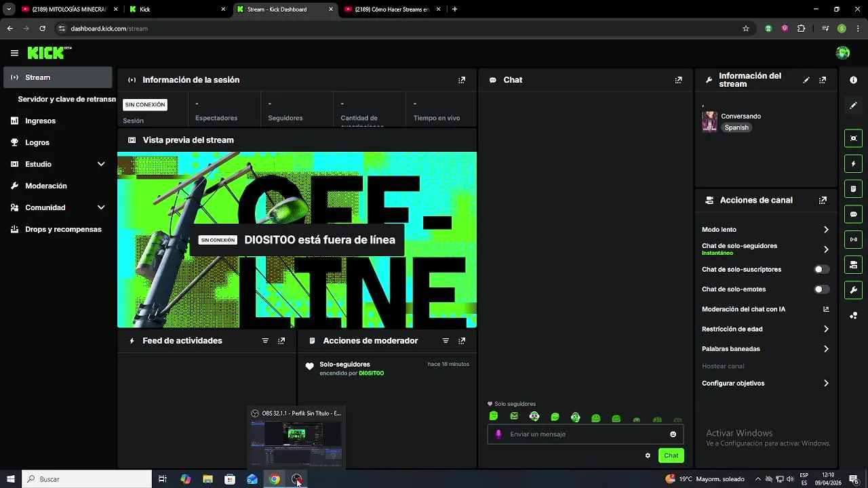The width and height of the screenshot is (868, 488).
Task: Click the info icon in right toolbar
Action: coord(854,80)
